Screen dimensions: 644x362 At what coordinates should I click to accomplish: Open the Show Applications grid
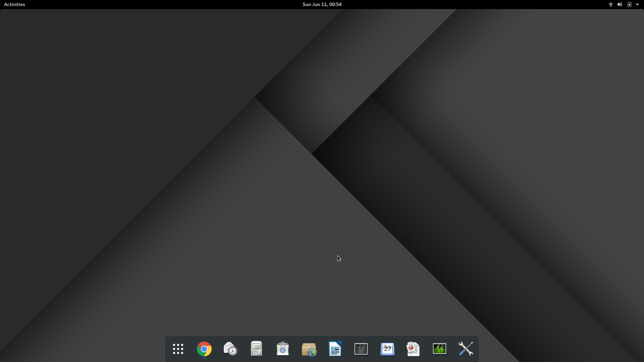[x=178, y=349]
